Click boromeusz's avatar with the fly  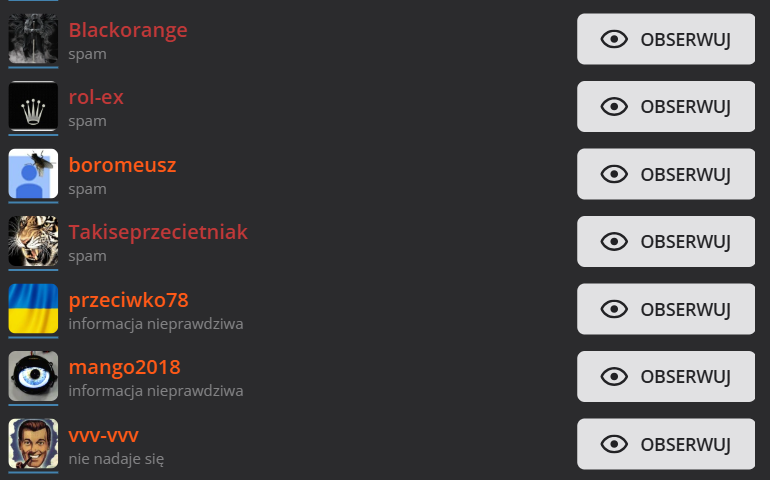33,174
